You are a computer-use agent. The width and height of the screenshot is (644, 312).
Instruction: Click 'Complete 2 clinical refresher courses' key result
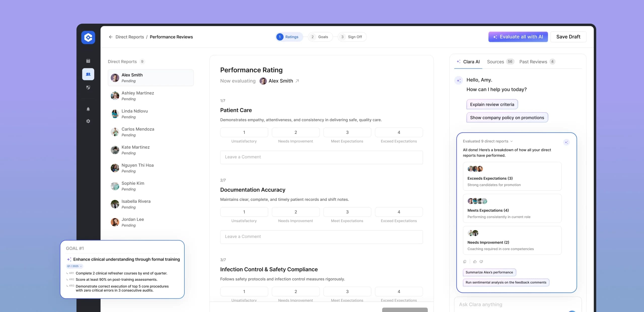(x=122, y=273)
